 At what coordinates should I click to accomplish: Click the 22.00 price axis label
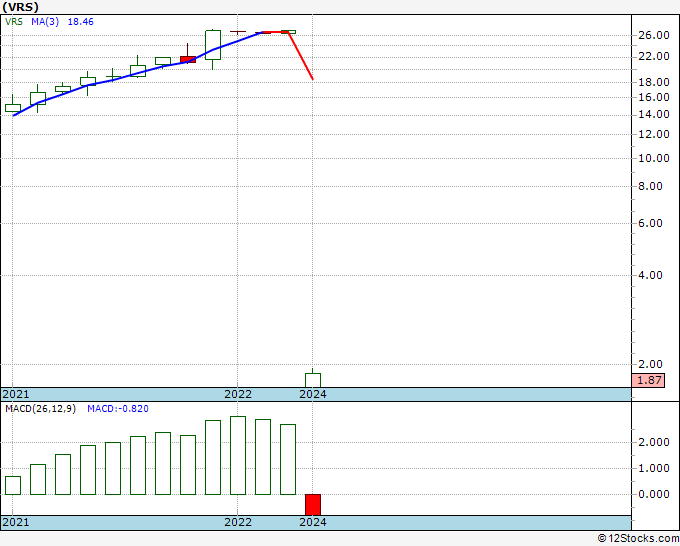[654, 56]
